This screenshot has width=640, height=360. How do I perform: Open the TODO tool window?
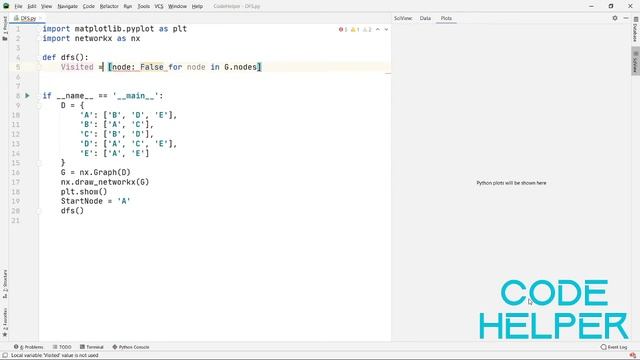(62, 347)
